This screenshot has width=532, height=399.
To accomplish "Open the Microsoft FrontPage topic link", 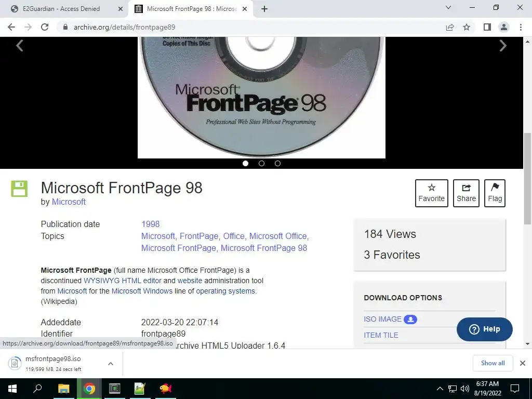I will (x=179, y=248).
